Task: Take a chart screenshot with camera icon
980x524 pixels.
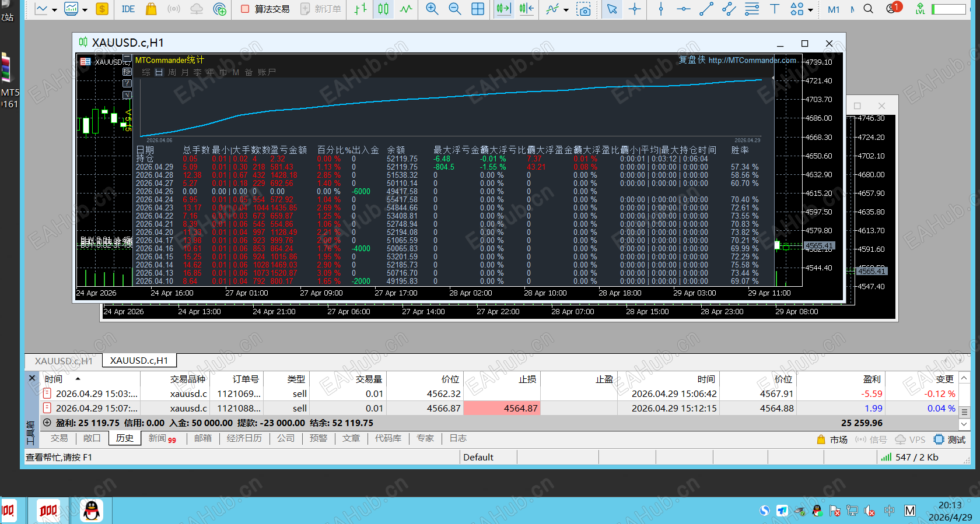Action: 583,9
